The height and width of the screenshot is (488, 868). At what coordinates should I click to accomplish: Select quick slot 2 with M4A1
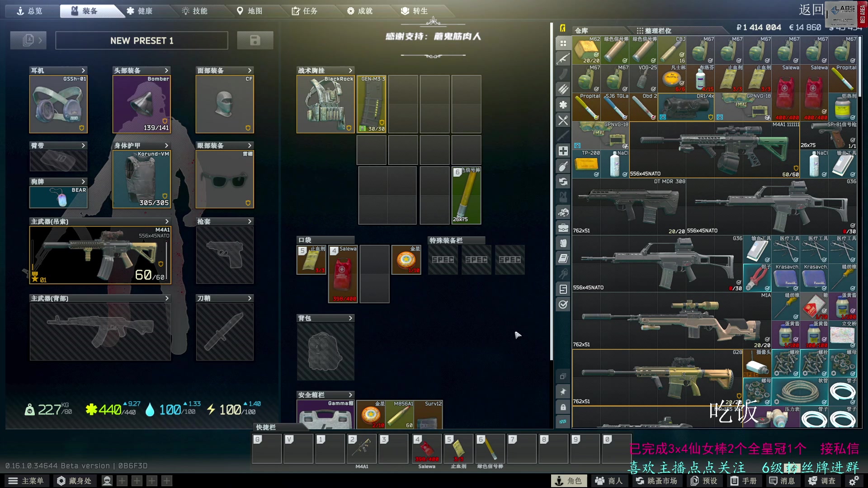pyautogui.click(x=362, y=449)
